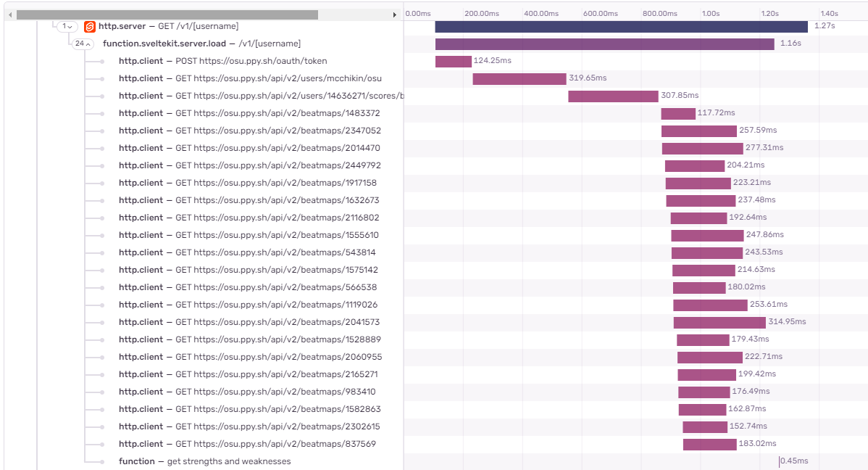Open span for beatmaps/2302615
Viewport: 868px width, 470px height.
coord(249,426)
